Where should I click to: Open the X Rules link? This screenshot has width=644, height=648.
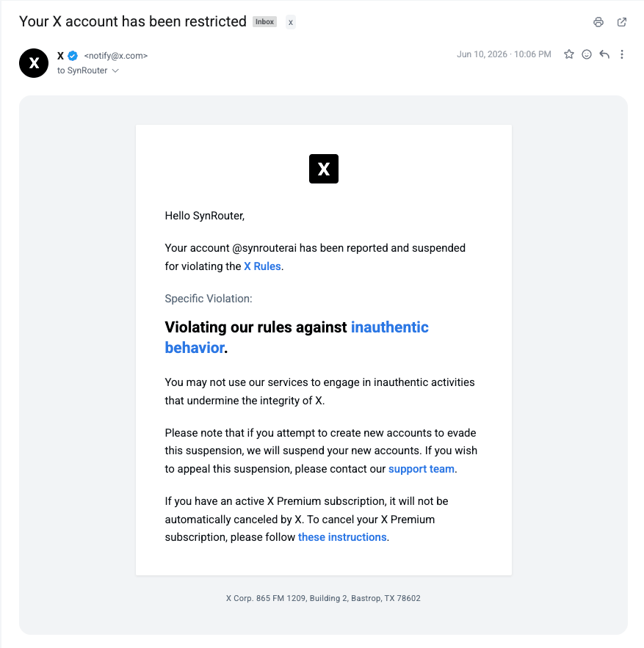[x=262, y=266]
